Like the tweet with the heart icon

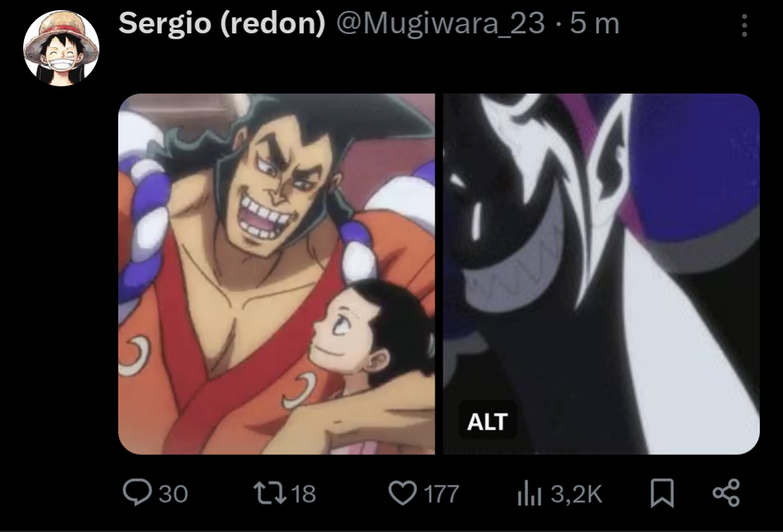403,493
